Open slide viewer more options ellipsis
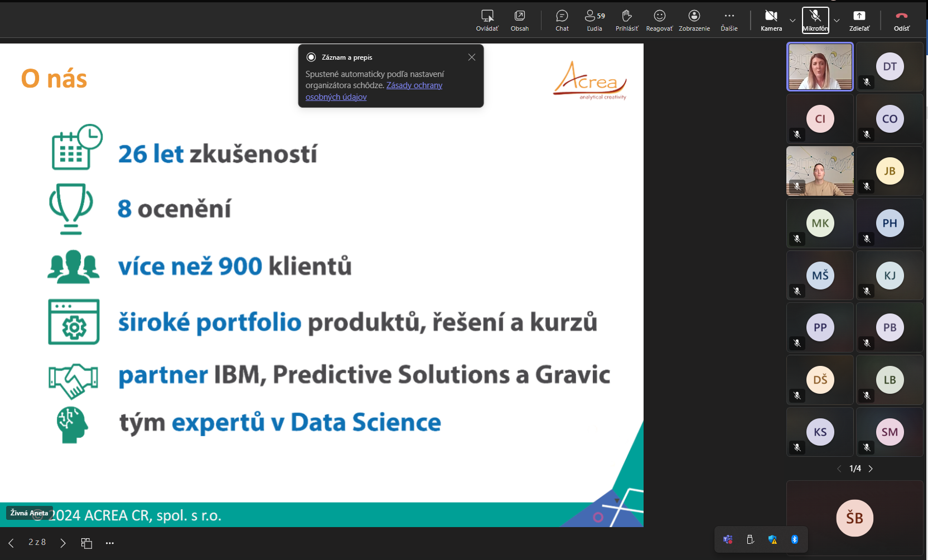Viewport: 928px width, 560px height. click(x=110, y=543)
